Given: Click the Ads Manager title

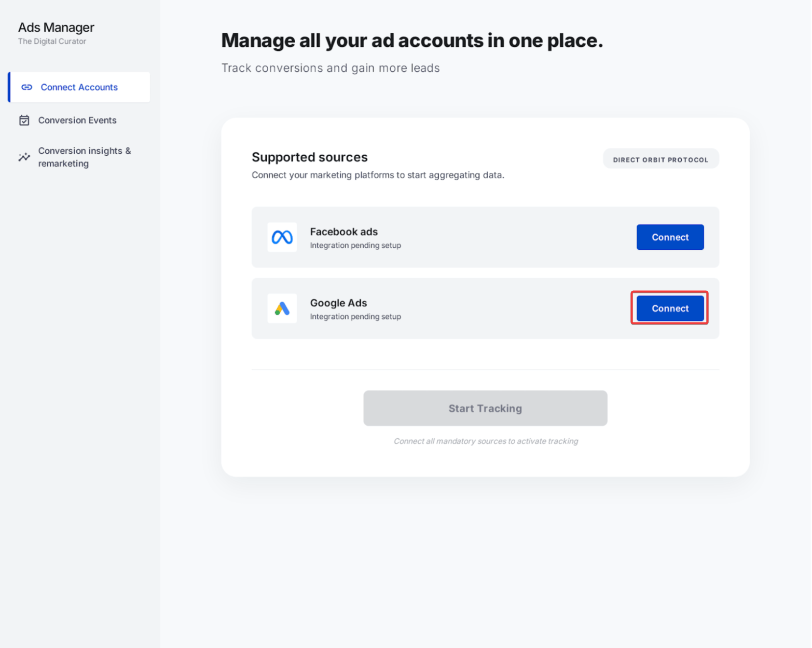Looking at the screenshot, I should pyautogui.click(x=57, y=28).
